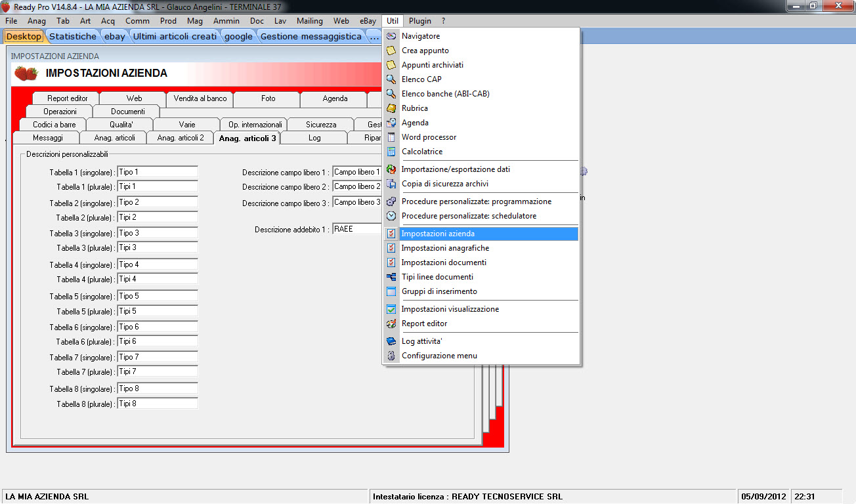856x504 pixels.
Task: Click the Descrizione addebito 1 field
Action: tap(358, 229)
